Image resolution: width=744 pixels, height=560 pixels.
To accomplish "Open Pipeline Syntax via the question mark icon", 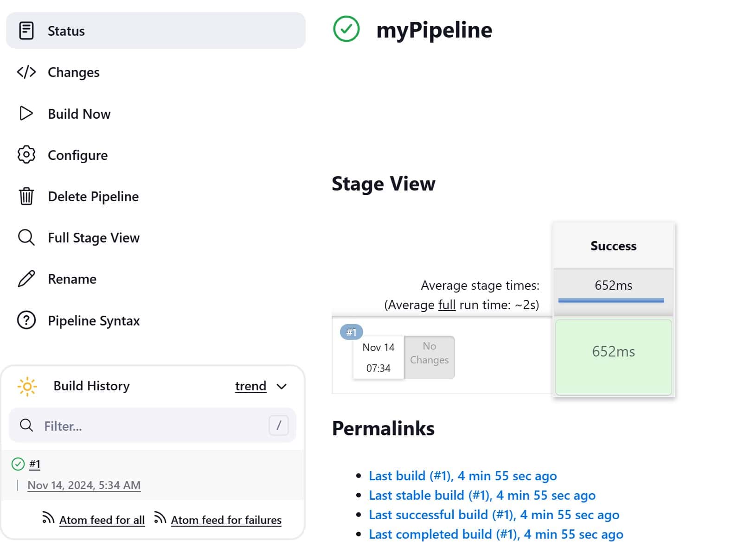I will [26, 320].
